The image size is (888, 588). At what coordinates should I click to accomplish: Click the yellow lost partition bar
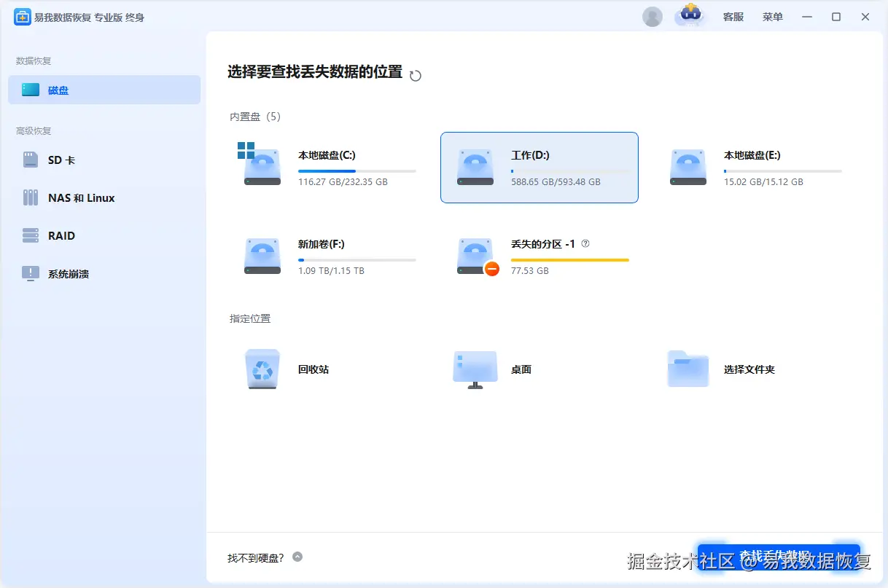click(x=569, y=260)
